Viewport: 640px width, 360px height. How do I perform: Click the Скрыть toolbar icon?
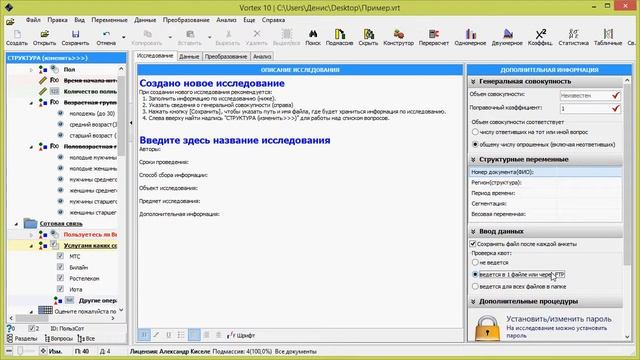pyautogui.click(x=368, y=34)
